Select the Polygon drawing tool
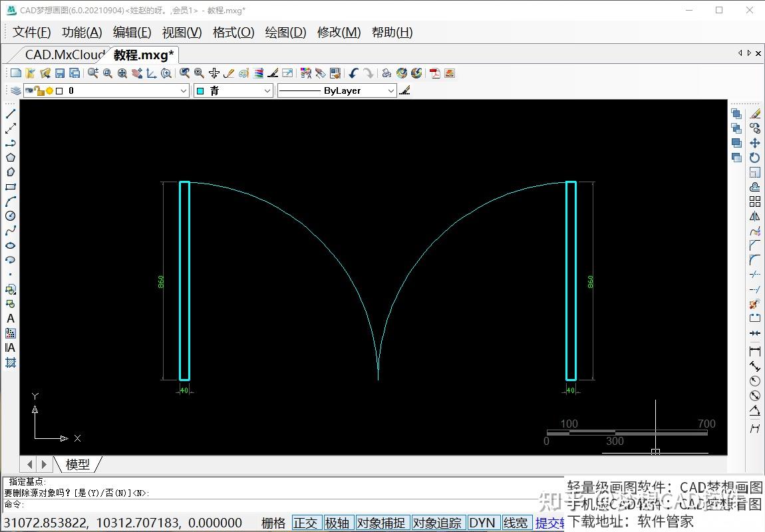Viewport: 765px width, 532px height. click(10, 158)
